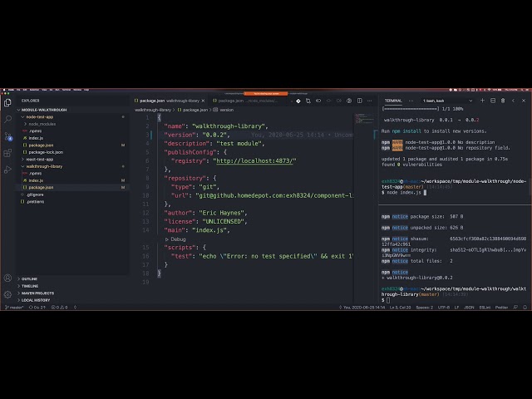This screenshot has height=399, width=532.
Task: Kill terminal with trash icon
Action: (x=503, y=101)
